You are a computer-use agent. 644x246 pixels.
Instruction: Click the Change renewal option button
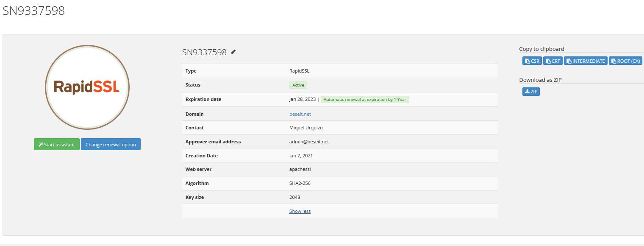tap(111, 145)
